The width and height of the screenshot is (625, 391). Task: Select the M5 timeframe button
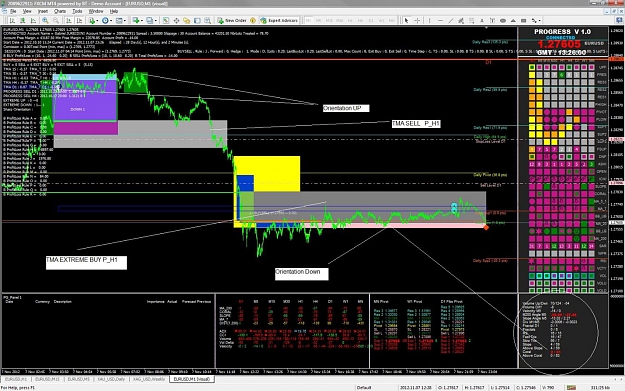(318, 20)
